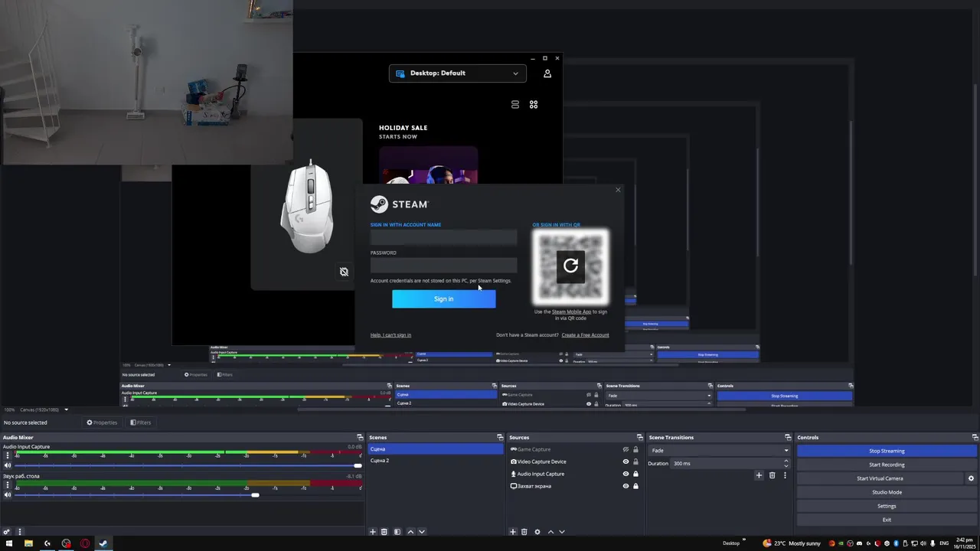Image resolution: width=980 pixels, height=551 pixels.
Task: Open Properties tab in source toolbar
Action: (x=102, y=422)
